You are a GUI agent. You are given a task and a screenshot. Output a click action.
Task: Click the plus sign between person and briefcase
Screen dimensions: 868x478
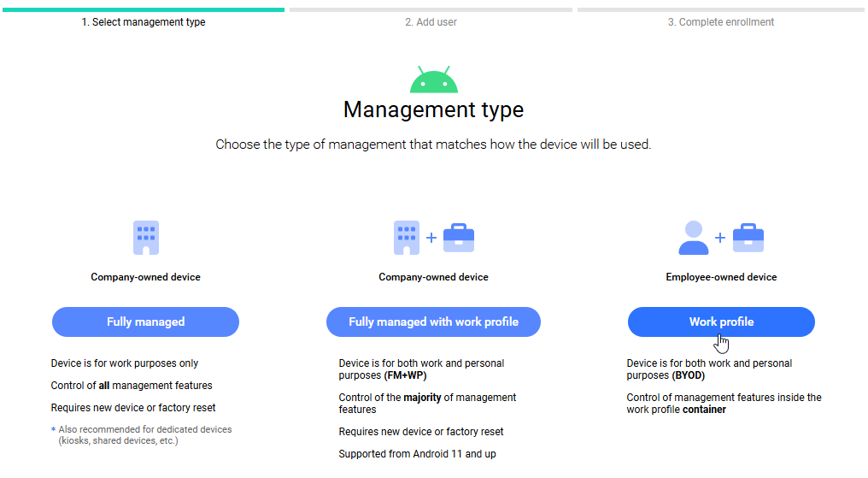pyautogui.click(x=720, y=238)
